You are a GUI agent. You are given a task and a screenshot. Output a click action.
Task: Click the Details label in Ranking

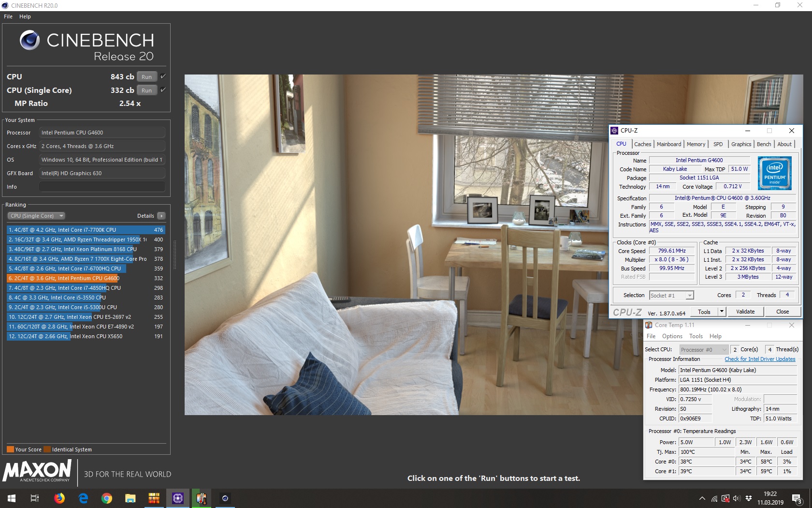[145, 216]
